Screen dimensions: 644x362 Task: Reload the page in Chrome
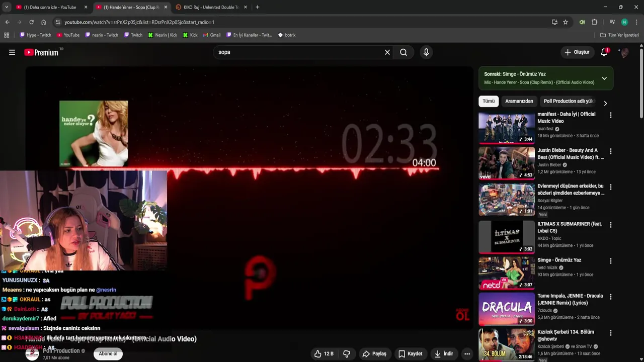click(x=31, y=22)
